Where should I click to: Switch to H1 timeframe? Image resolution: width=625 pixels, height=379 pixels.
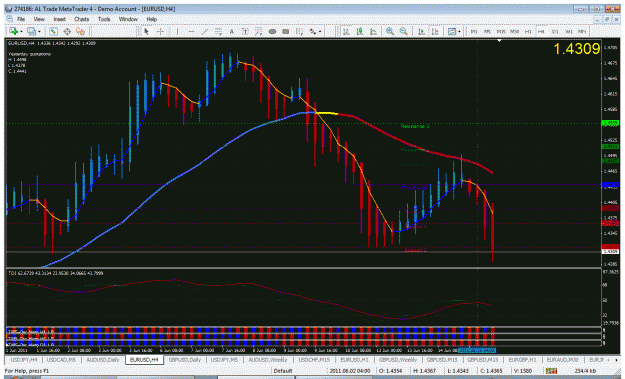pyautogui.click(x=528, y=31)
